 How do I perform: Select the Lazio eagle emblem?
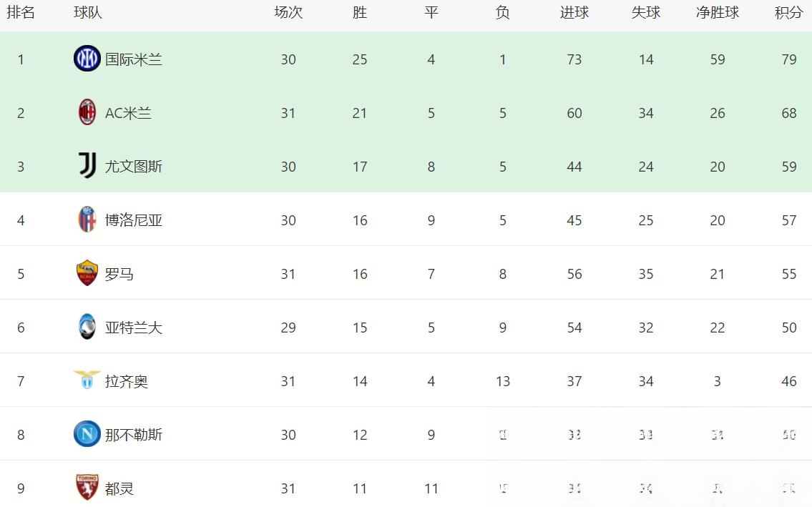87,380
